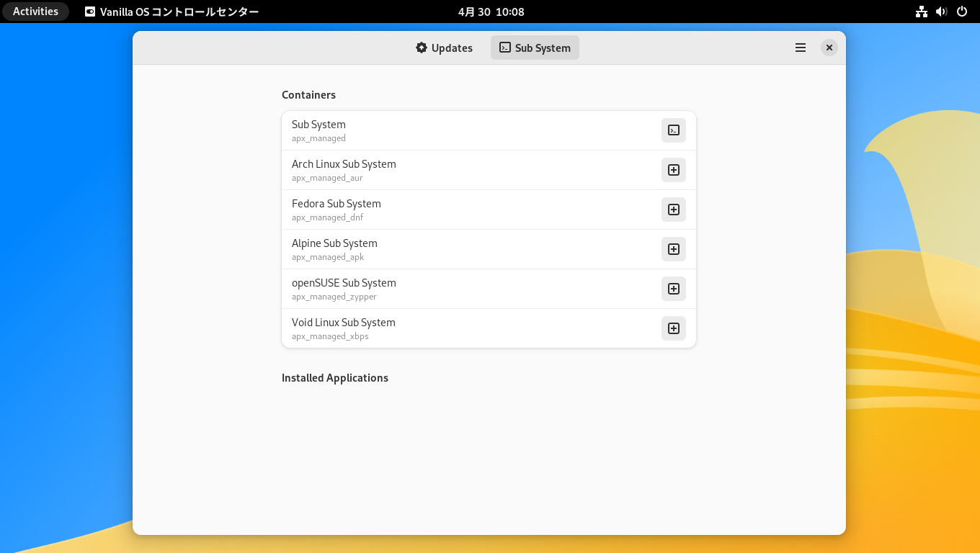Create the Arch Linux Sub System container
The width and height of the screenshot is (980, 553).
[673, 170]
